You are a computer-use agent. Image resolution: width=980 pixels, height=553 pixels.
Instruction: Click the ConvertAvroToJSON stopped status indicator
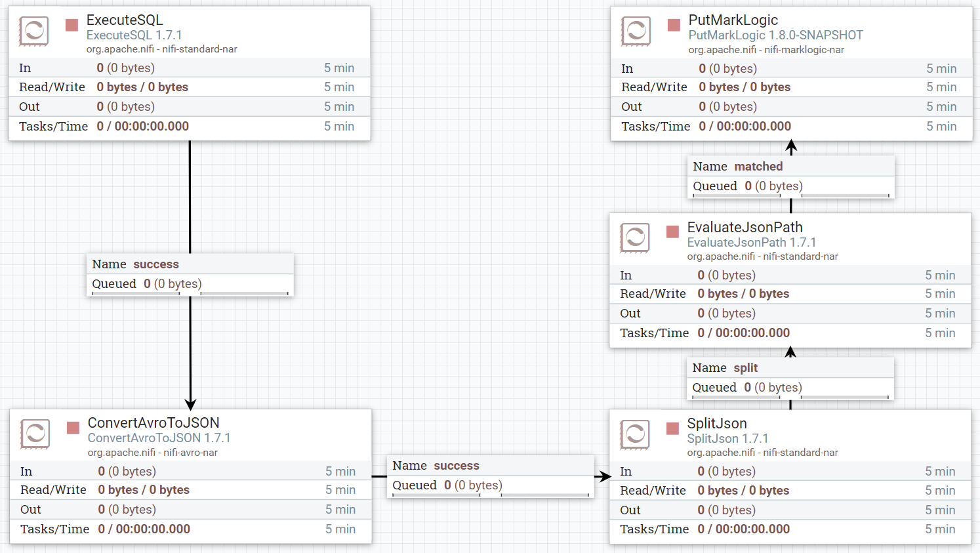click(x=73, y=428)
